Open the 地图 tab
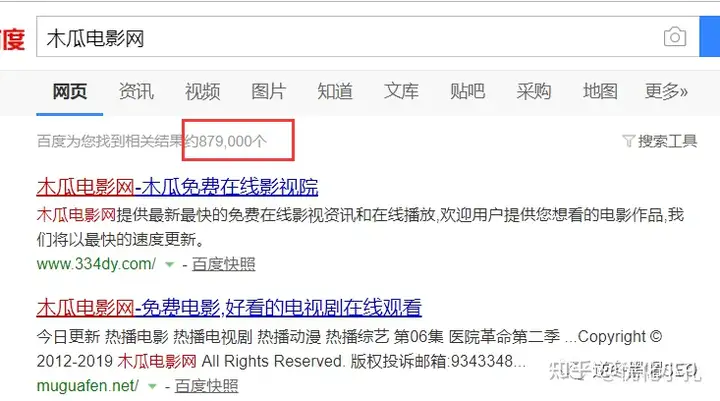The image size is (720, 401). coord(600,91)
